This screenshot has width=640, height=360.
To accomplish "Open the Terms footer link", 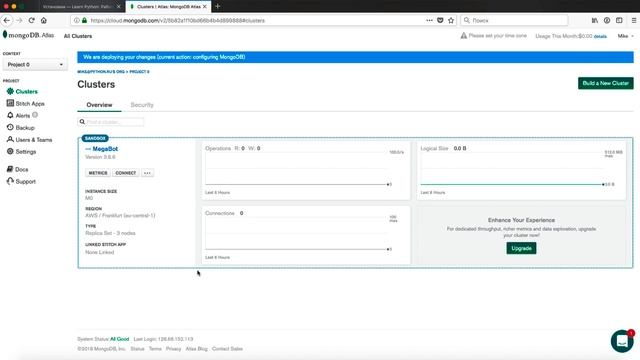I will [155, 349].
